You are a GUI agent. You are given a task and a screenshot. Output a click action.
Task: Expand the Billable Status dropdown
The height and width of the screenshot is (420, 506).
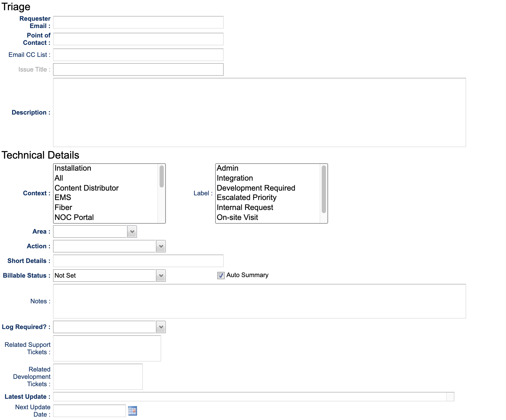tap(161, 276)
